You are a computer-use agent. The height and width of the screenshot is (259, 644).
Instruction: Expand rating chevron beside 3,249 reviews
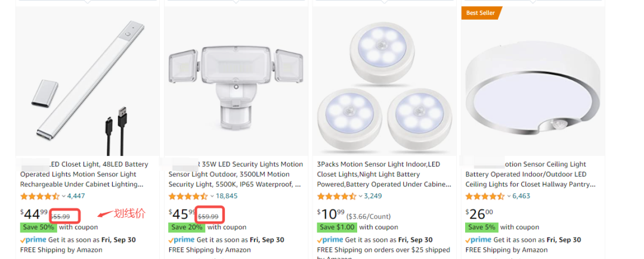pos(360,196)
